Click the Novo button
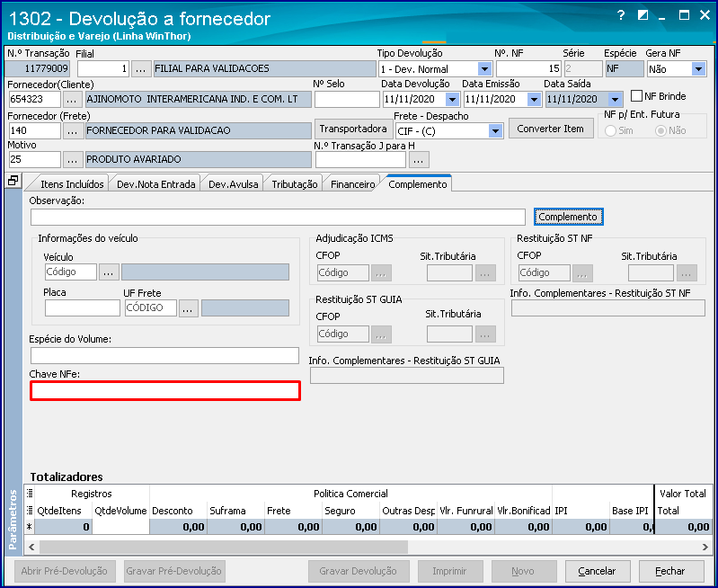 coord(523,571)
